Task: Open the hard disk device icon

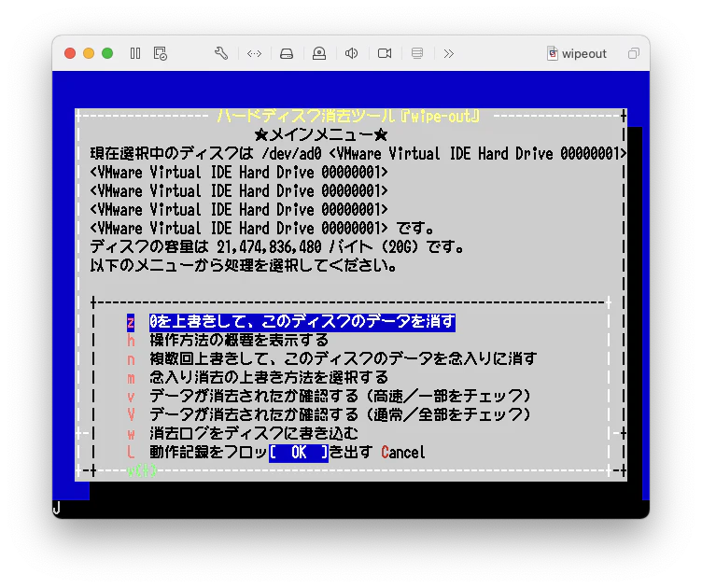Action: coord(287,54)
